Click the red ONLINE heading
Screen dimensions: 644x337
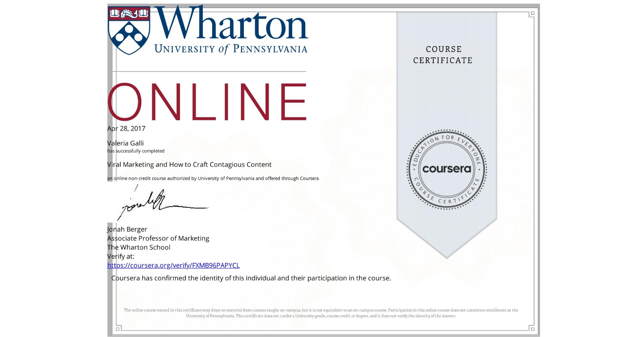coord(207,102)
